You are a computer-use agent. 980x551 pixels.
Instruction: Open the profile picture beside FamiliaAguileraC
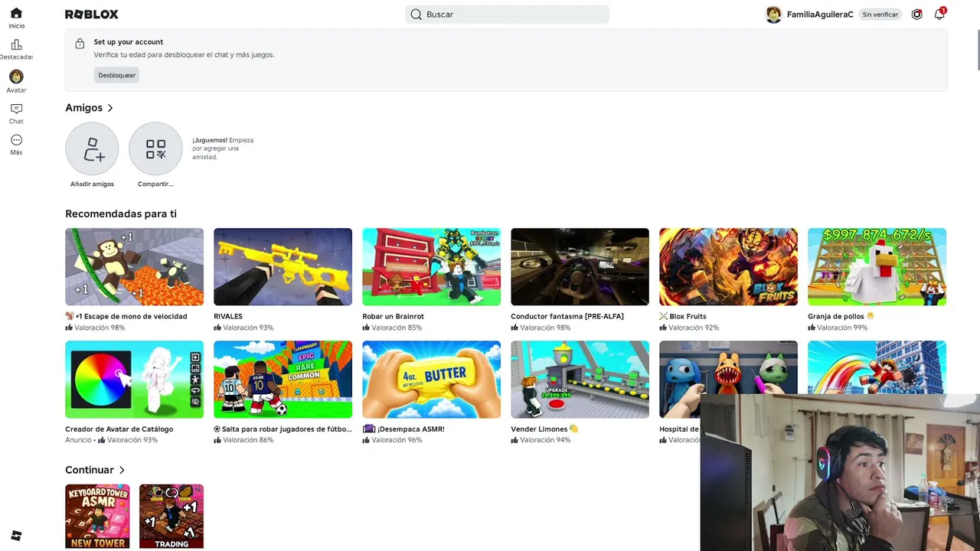773,15
